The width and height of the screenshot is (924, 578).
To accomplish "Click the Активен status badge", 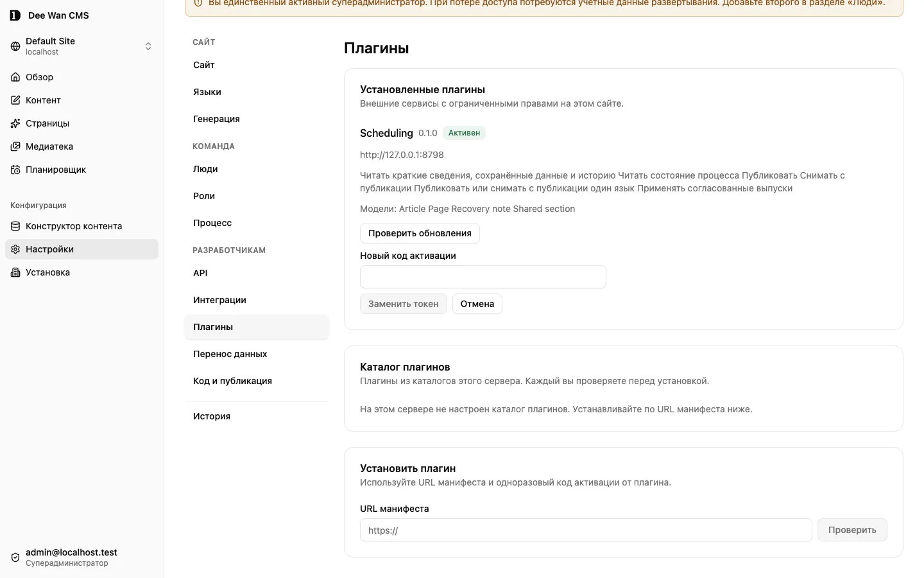I will pyautogui.click(x=464, y=133).
